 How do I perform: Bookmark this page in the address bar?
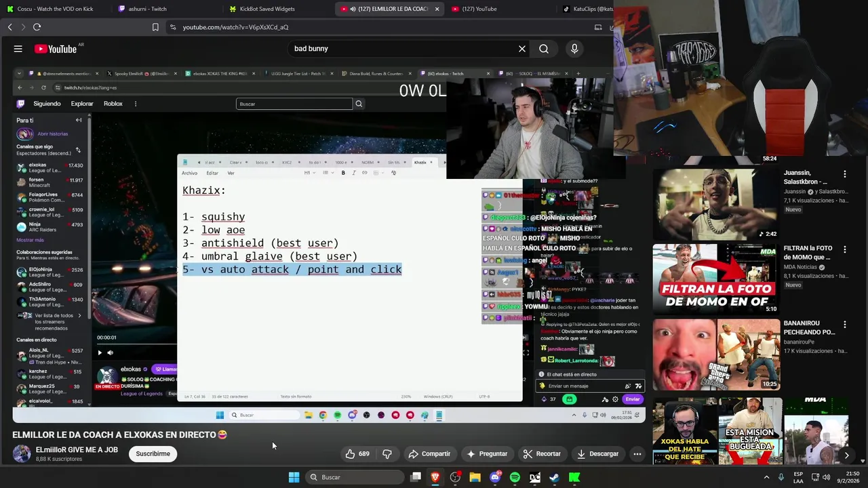coord(155,27)
